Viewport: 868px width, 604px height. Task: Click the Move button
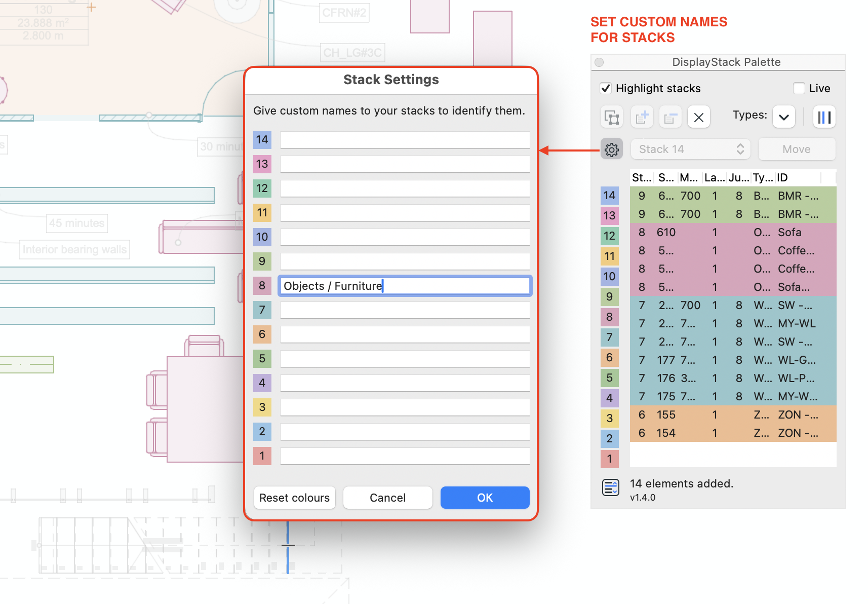pyautogui.click(x=797, y=149)
